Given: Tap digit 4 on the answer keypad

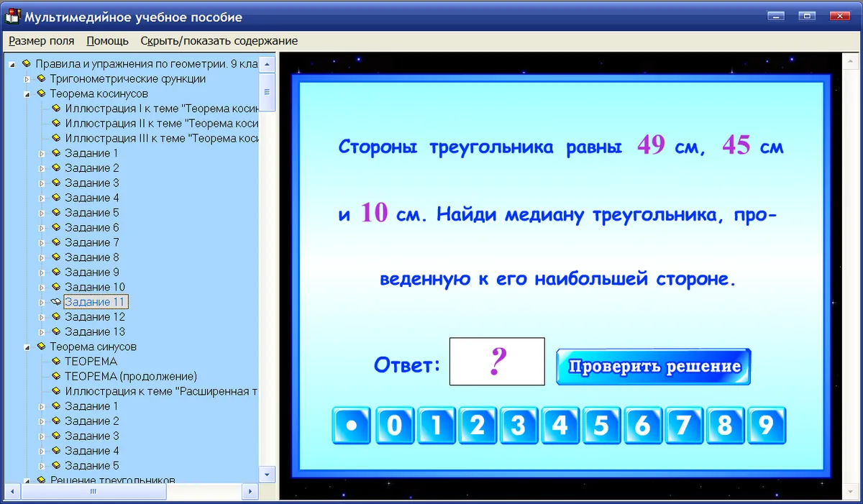Looking at the screenshot, I should pos(560,426).
